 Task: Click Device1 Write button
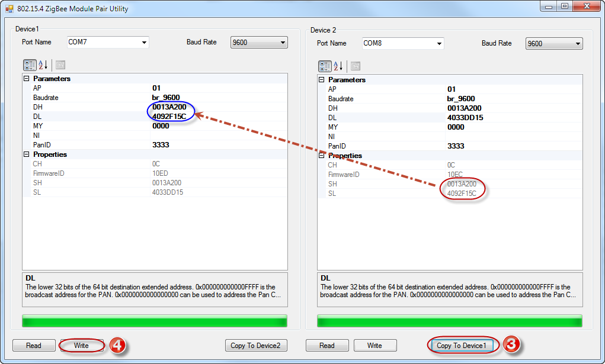pos(82,346)
